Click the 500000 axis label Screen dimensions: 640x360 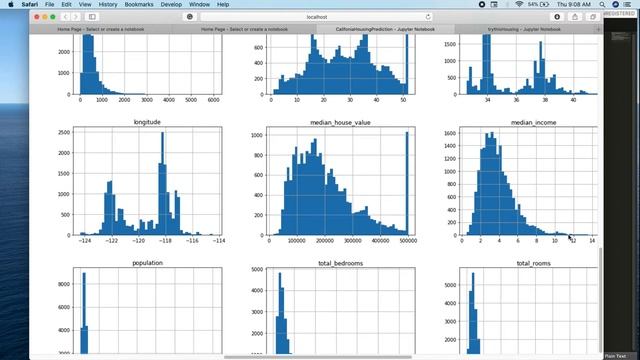[408, 241]
